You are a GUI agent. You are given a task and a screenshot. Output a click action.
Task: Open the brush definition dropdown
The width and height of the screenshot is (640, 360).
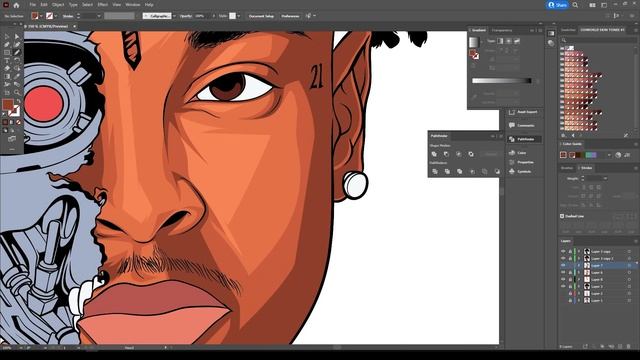click(x=174, y=16)
